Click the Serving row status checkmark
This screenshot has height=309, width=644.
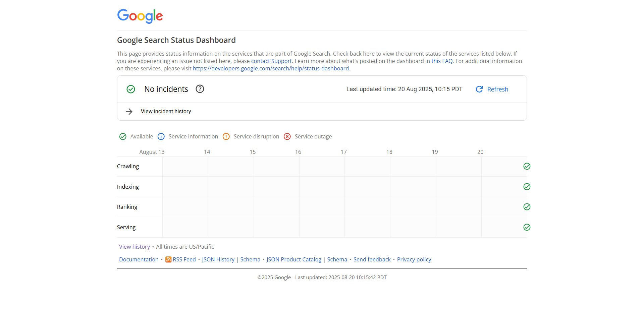coord(527,227)
